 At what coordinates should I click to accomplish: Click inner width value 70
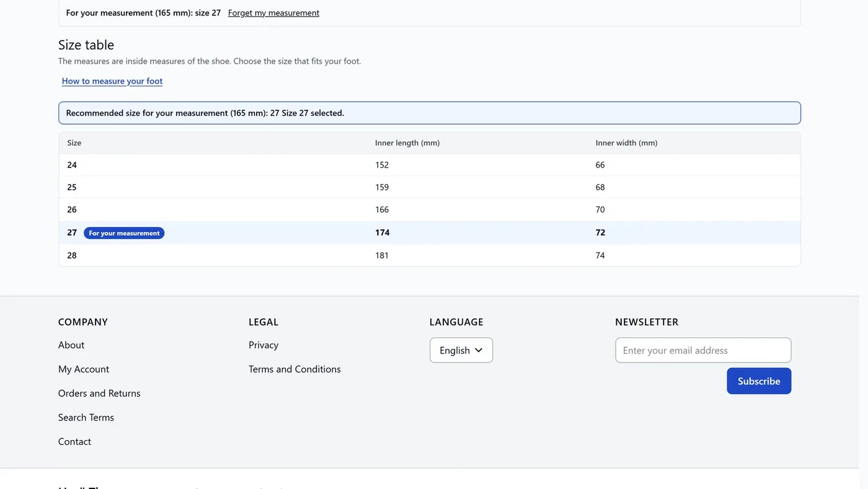pyautogui.click(x=600, y=210)
